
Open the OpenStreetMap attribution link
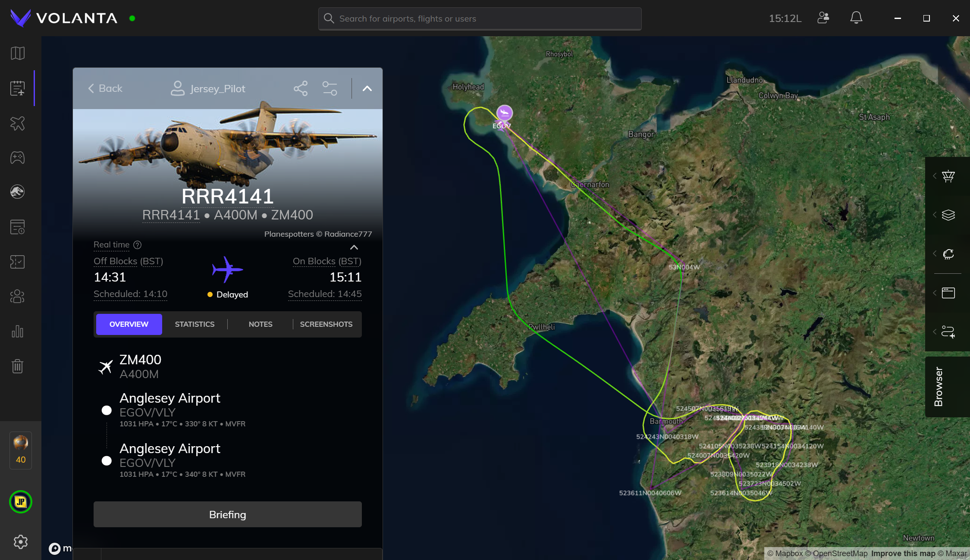click(836, 554)
